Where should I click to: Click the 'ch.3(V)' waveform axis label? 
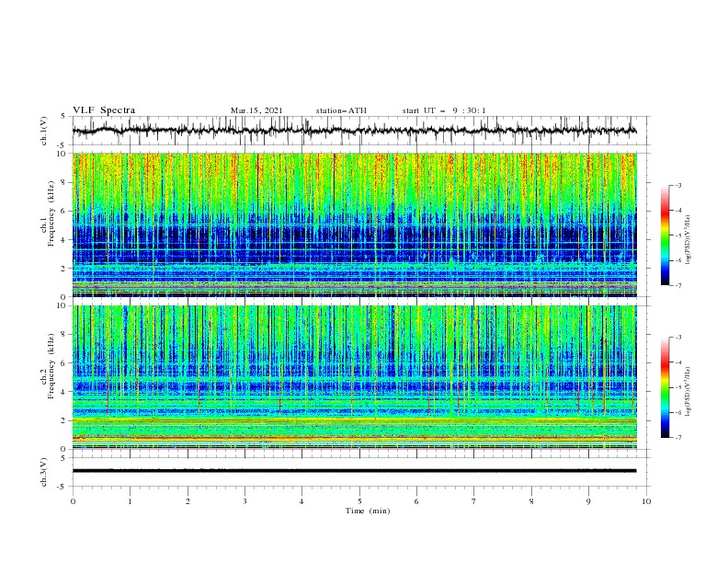click(x=44, y=472)
